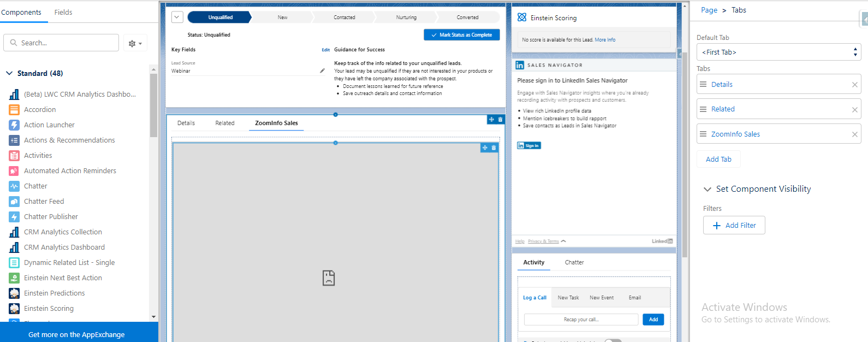This screenshot has height=342, width=868.
Task: Click the Add Tab button
Action: click(x=718, y=160)
